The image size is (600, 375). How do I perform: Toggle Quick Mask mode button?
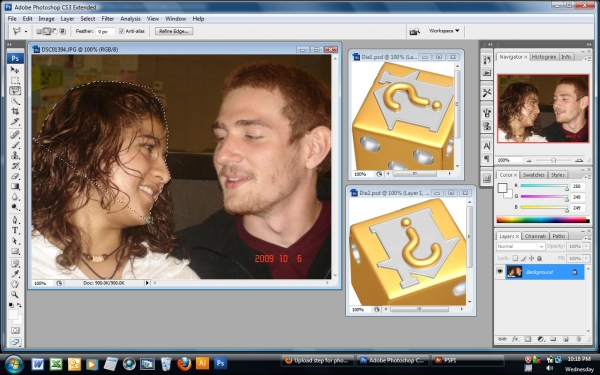click(15, 330)
